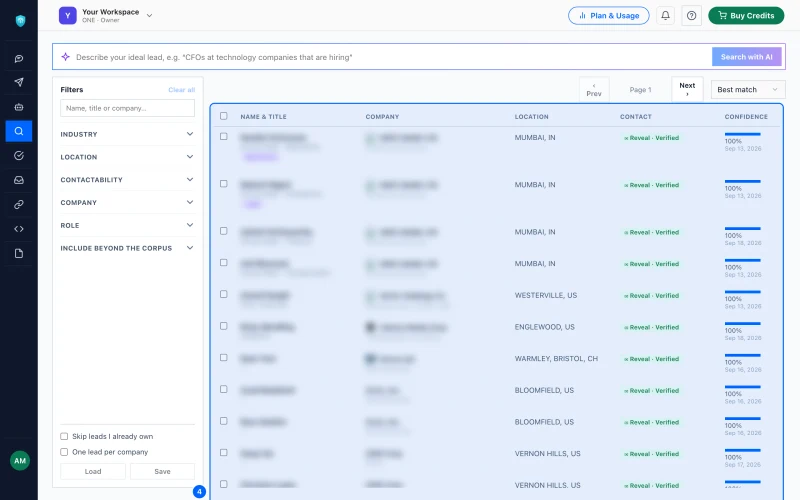Click the Page 1 indicator

click(640, 90)
